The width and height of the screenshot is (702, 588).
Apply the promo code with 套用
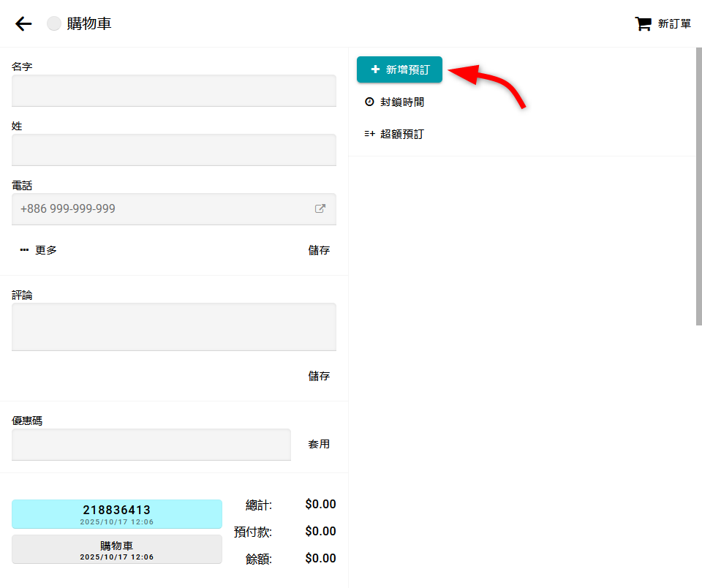coord(319,444)
